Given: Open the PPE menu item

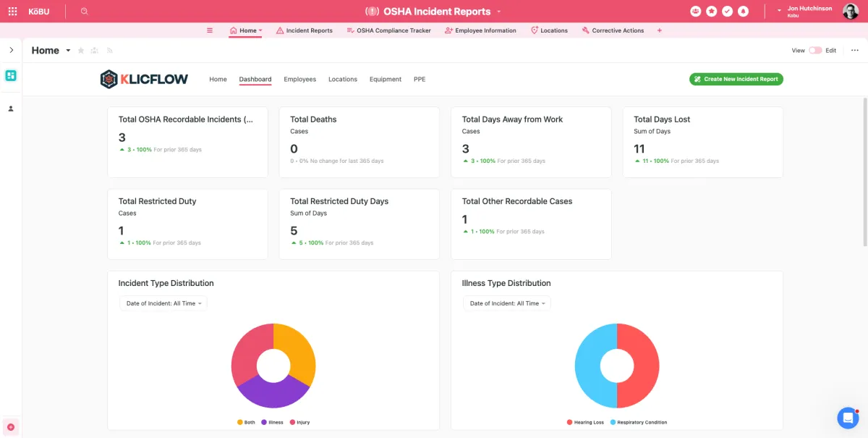Looking at the screenshot, I should [x=420, y=79].
